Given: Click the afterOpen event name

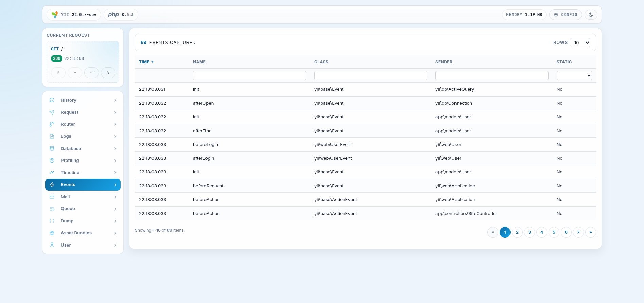Looking at the screenshot, I should 203,103.
